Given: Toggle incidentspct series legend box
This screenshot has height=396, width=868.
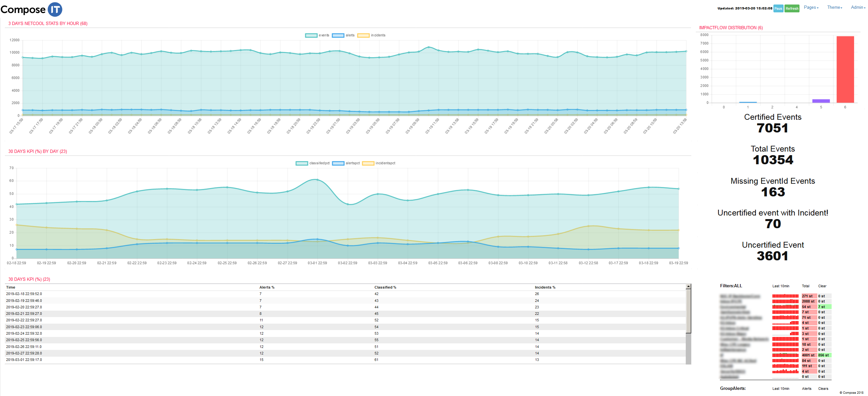Looking at the screenshot, I should tap(368, 163).
